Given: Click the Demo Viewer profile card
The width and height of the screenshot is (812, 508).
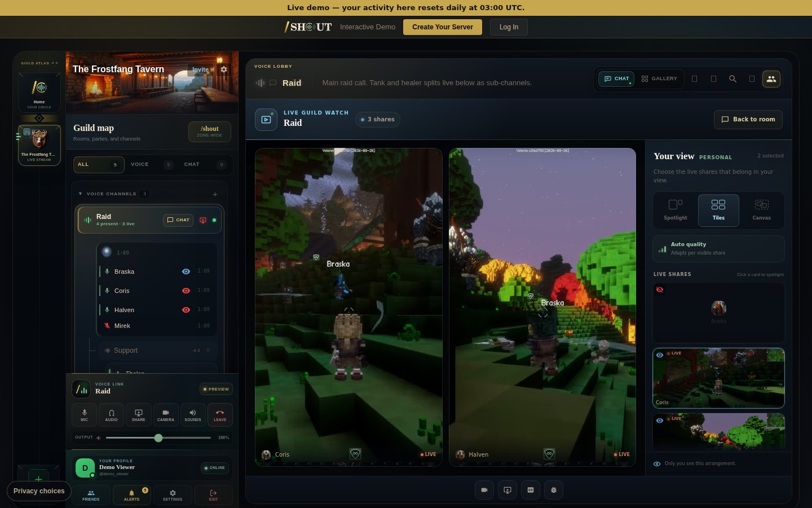Looking at the screenshot, I should click(152, 468).
